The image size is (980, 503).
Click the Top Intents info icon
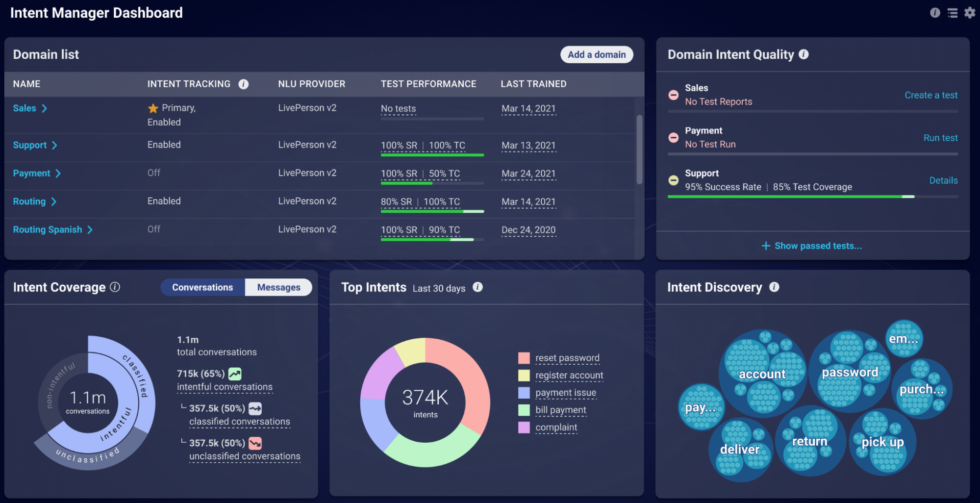click(477, 287)
